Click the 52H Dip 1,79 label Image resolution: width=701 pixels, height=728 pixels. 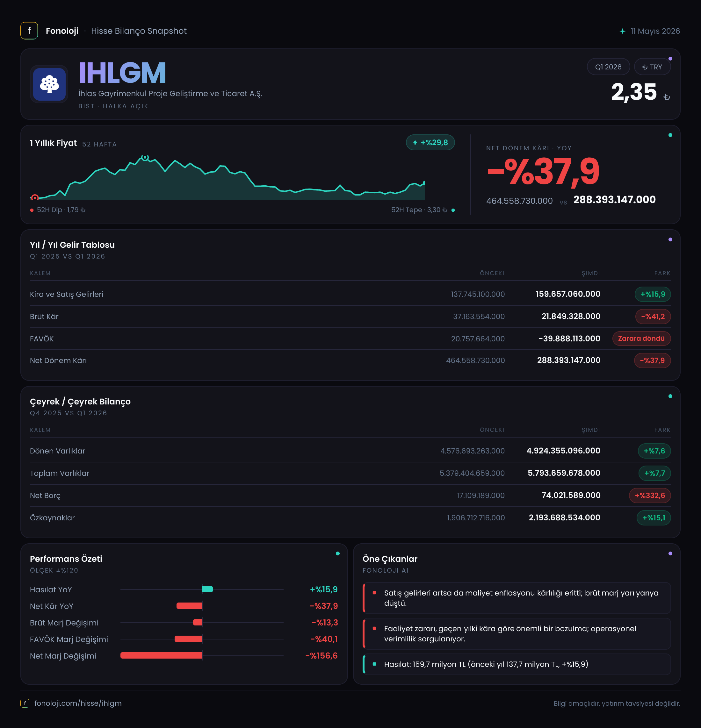pos(61,210)
